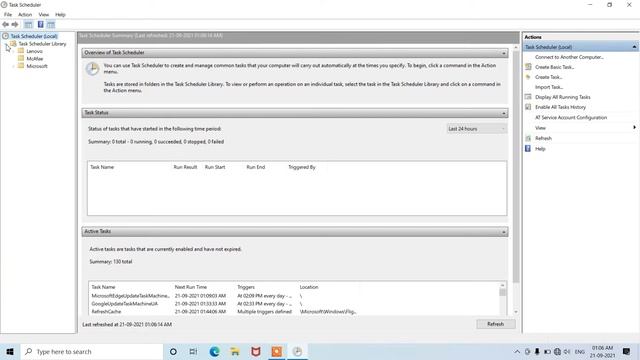Toggle the console tree toolbar icon
This screenshot has height=360, width=640.
(28, 24)
